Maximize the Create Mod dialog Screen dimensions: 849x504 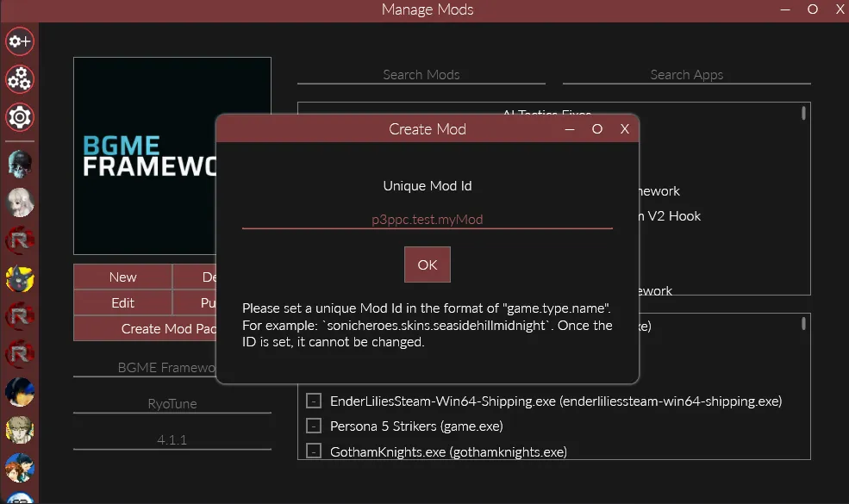pos(597,129)
